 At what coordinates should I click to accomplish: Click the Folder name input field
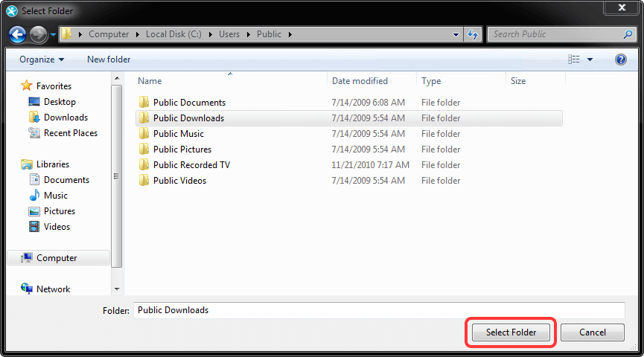[x=378, y=310]
